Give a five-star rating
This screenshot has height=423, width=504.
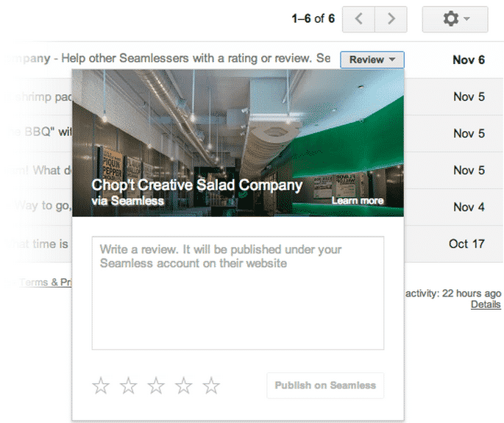tap(211, 385)
